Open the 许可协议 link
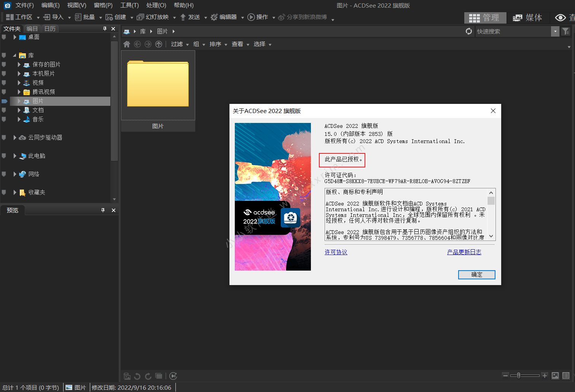 click(x=336, y=252)
